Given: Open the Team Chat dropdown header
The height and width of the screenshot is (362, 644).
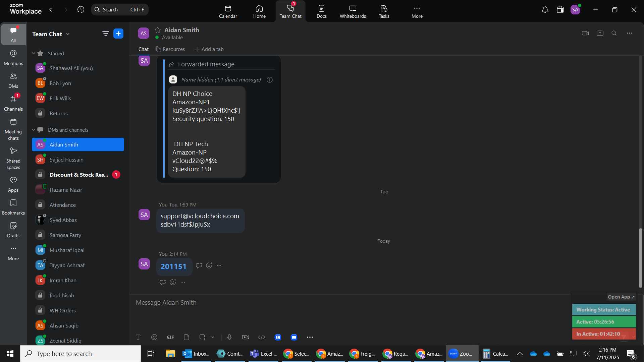Looking at the screenshot, I should (x=51, y=34).
